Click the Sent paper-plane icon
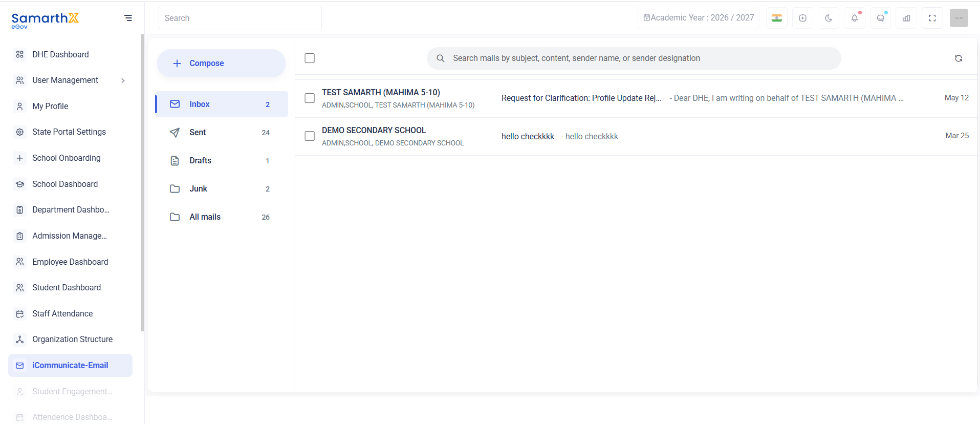The height and width of the screenshot is (424, 980). [x=175, y=133]
